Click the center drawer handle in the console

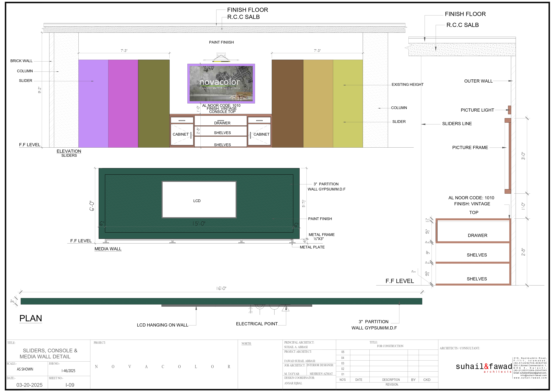click(x=221, y=121)
